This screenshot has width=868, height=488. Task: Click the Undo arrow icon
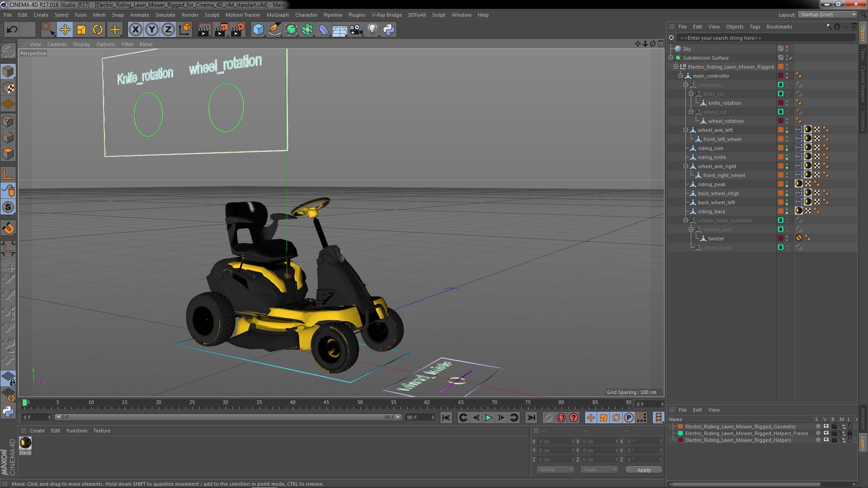pos(12,30)
